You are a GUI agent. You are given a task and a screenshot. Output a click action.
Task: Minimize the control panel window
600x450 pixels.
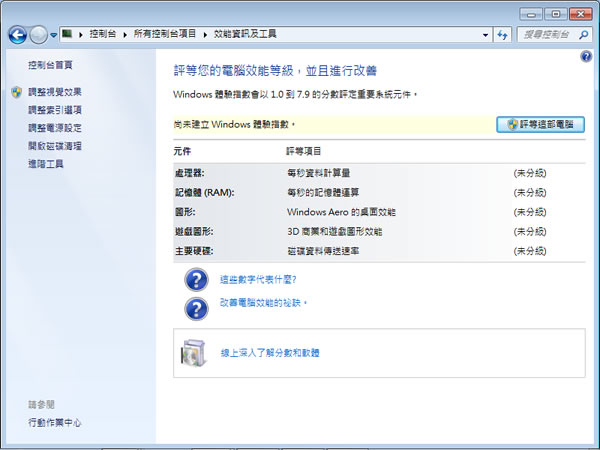531,14
